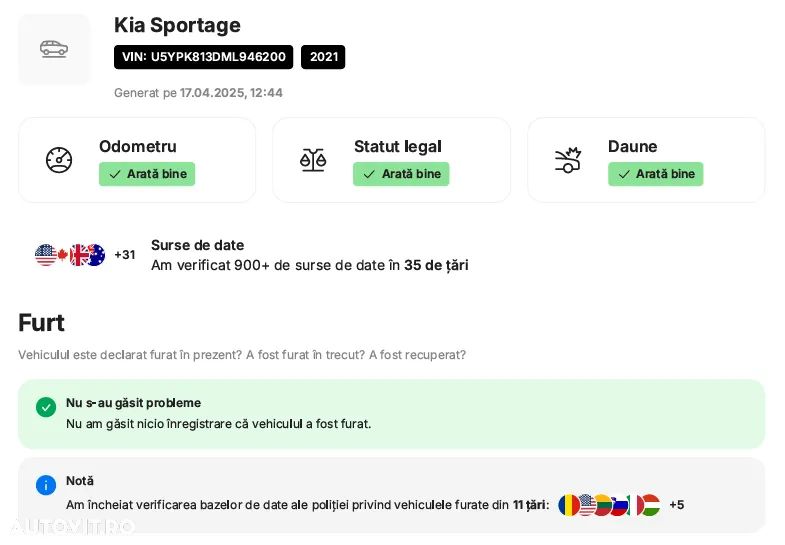
Task: Open the Odometru summary card
Action: [x=137, y=160]
